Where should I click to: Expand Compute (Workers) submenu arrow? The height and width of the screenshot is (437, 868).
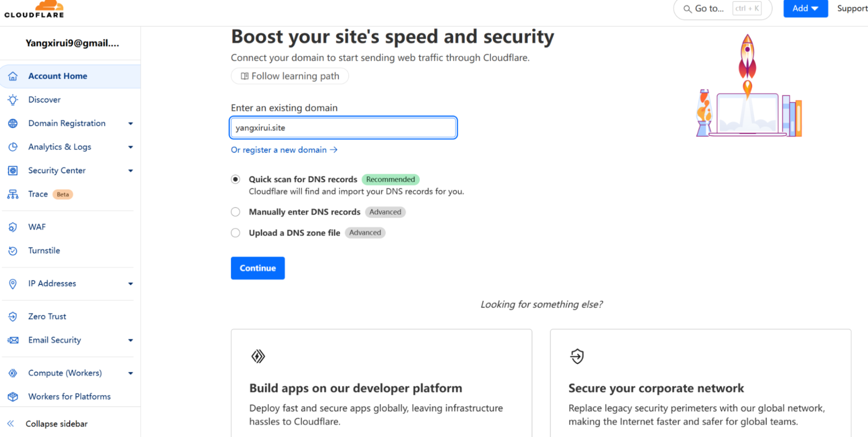[x=130, y=373]
